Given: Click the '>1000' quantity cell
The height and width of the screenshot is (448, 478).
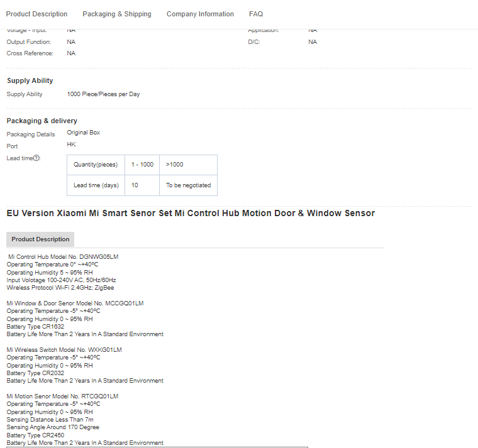Looking at the screenshot, I should (188, 165).
